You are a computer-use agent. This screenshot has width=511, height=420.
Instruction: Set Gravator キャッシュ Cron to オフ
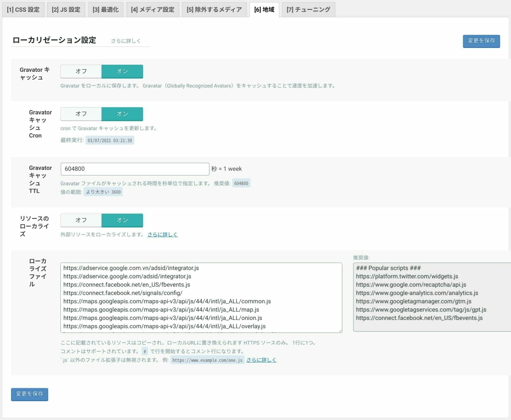coord(81,114)
